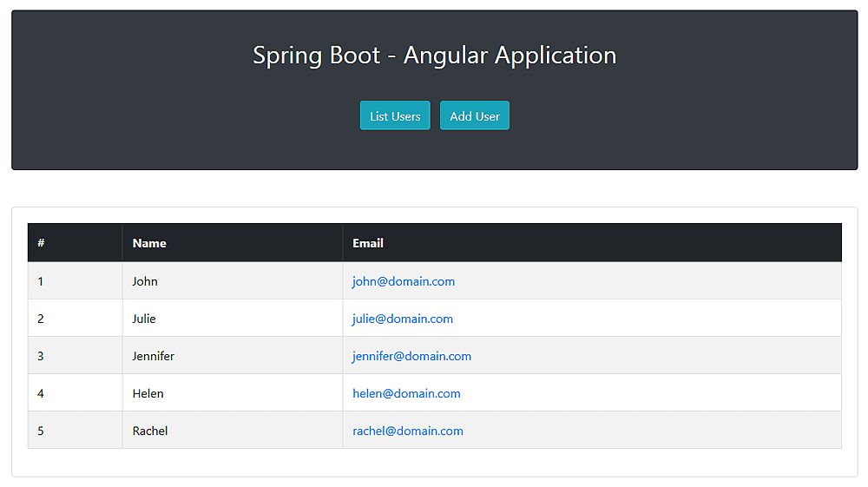Select the name cell Rachel

pos(150,431)
